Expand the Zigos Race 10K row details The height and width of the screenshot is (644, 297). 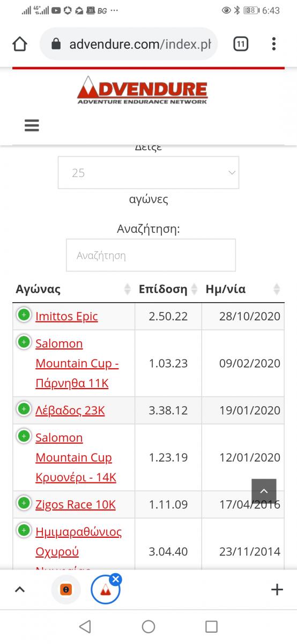click(x=24, y=503)
